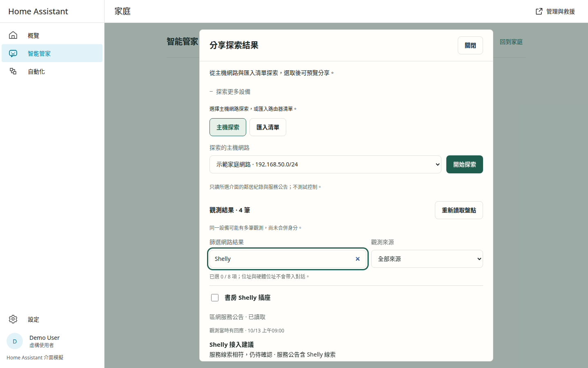This screenshot has height=368, width=588.
Task: Click the 開始探索 button
Action: click(465, 164)
